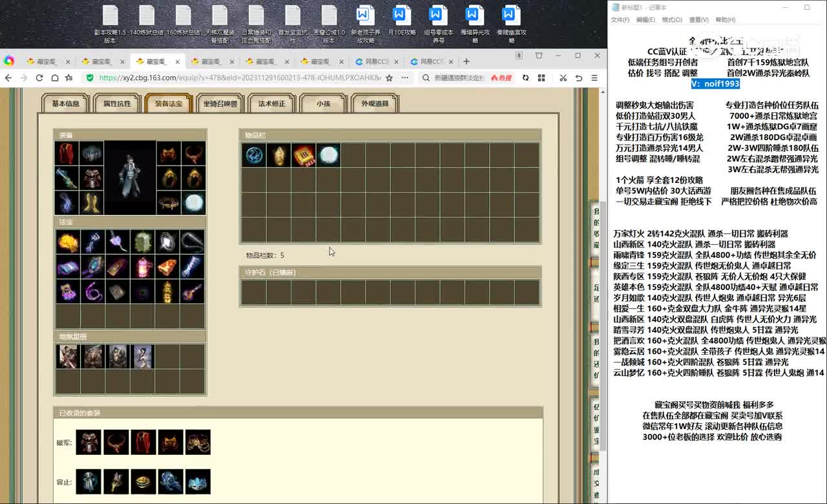
Task: Open Notepad 编辑(E) menu
Action: (645, 20)
